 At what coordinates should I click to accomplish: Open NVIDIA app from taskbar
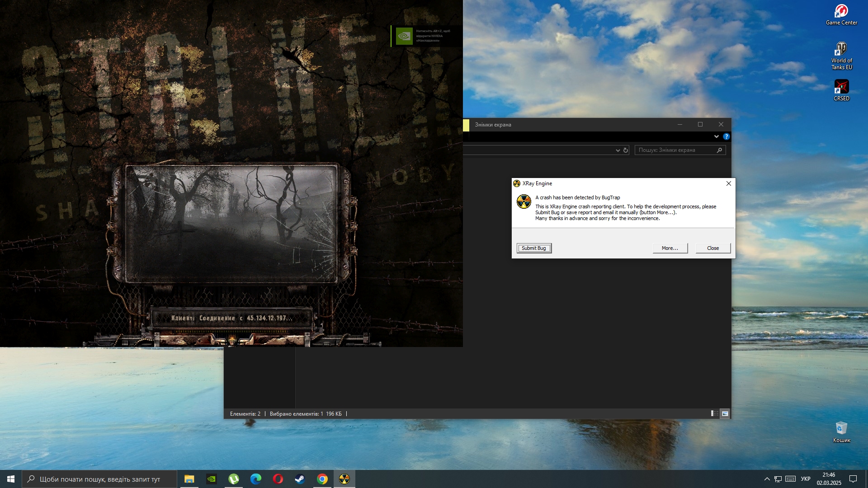[x=211, y=479]
